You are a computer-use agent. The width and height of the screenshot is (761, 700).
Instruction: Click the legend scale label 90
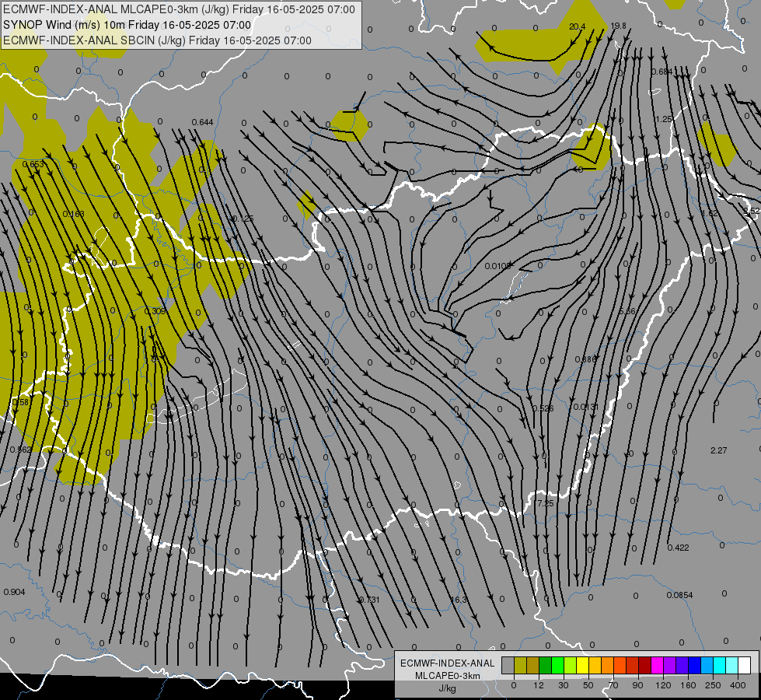pos(638,685)
